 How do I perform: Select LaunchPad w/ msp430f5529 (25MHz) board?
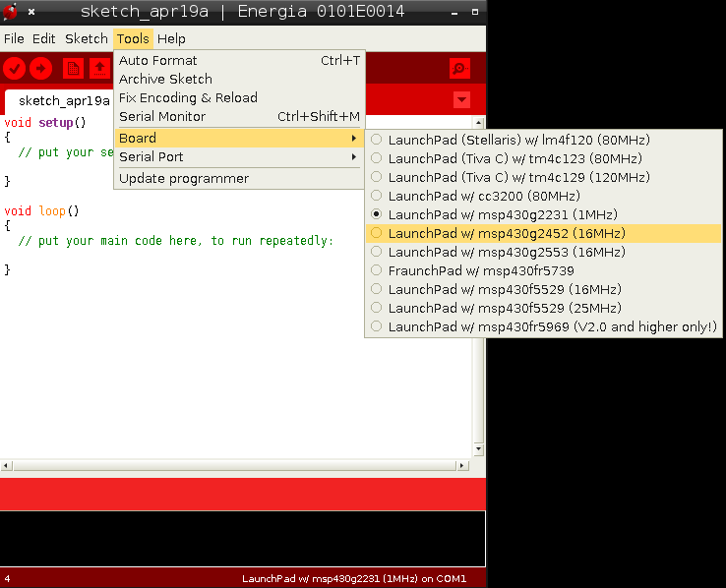(x=543, y=308)
